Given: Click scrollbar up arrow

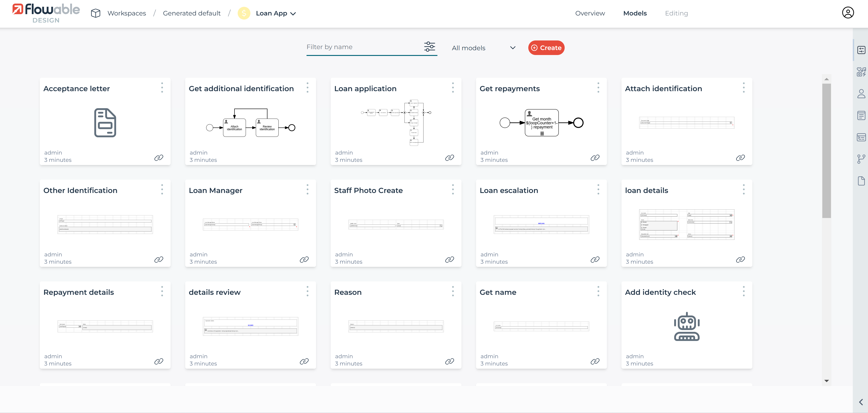Looking at the screenshot, I should pyautogui.click(x=826, y=79).
